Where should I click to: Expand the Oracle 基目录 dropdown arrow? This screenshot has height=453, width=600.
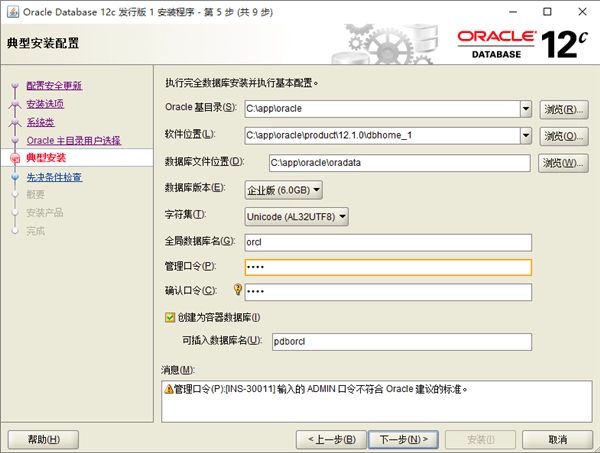[525, 108]
